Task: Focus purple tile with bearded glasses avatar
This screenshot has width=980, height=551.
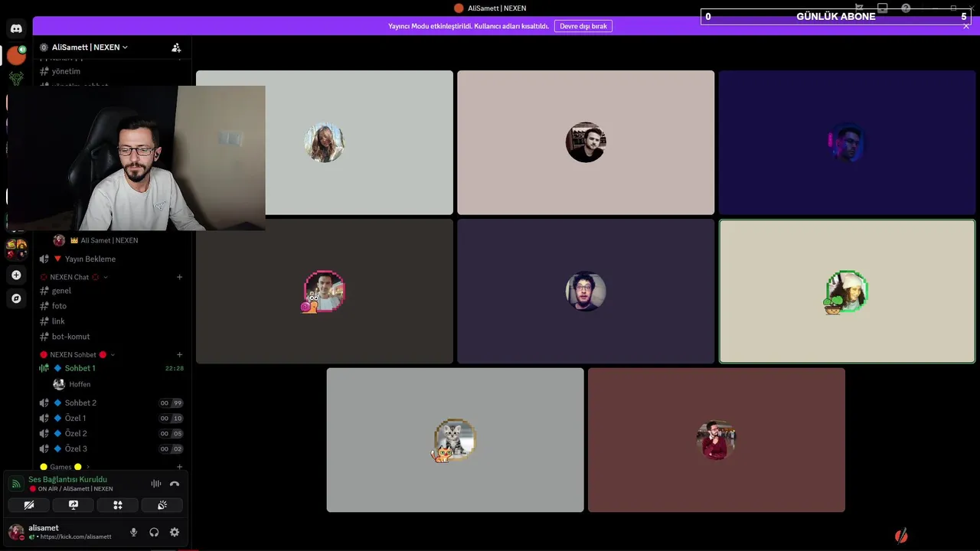Action: [586, 292]
